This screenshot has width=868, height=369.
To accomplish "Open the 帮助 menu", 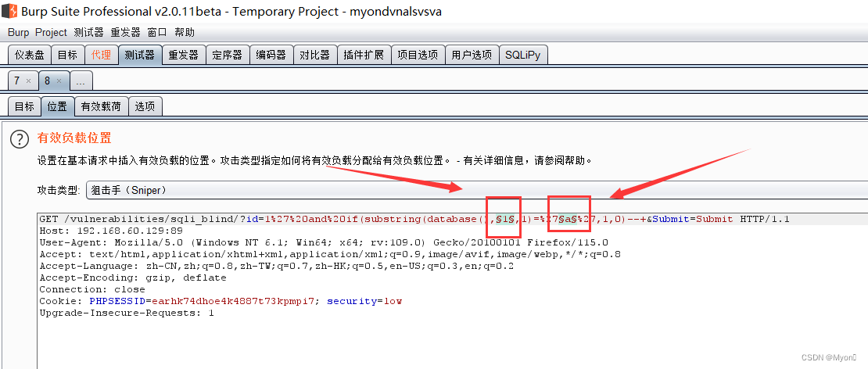I will point(185,33).
